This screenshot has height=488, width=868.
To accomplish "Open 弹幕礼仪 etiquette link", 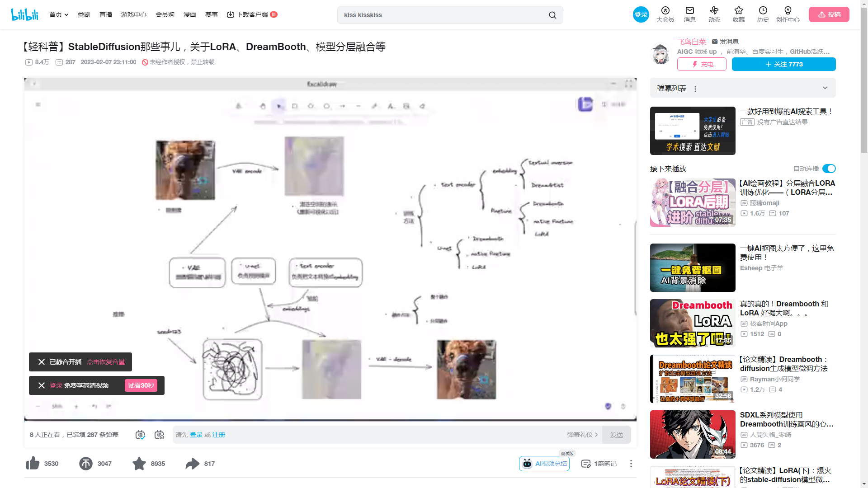I will pos(582,435).
